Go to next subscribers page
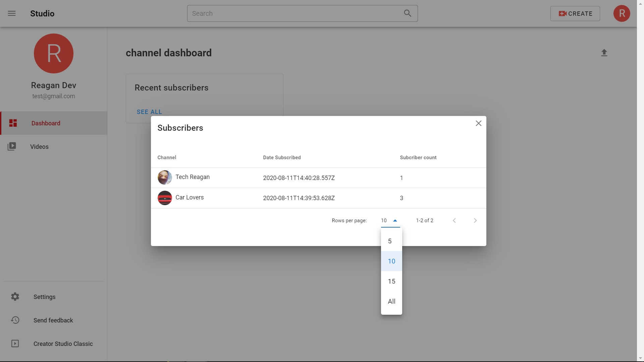This screenshot has height=362, width=644. coord(475,221)
